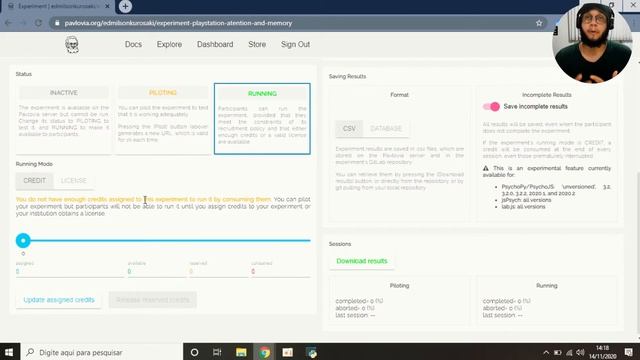Select CREDIT running mode
The image size is (640, 360).
tap(34, 181)
